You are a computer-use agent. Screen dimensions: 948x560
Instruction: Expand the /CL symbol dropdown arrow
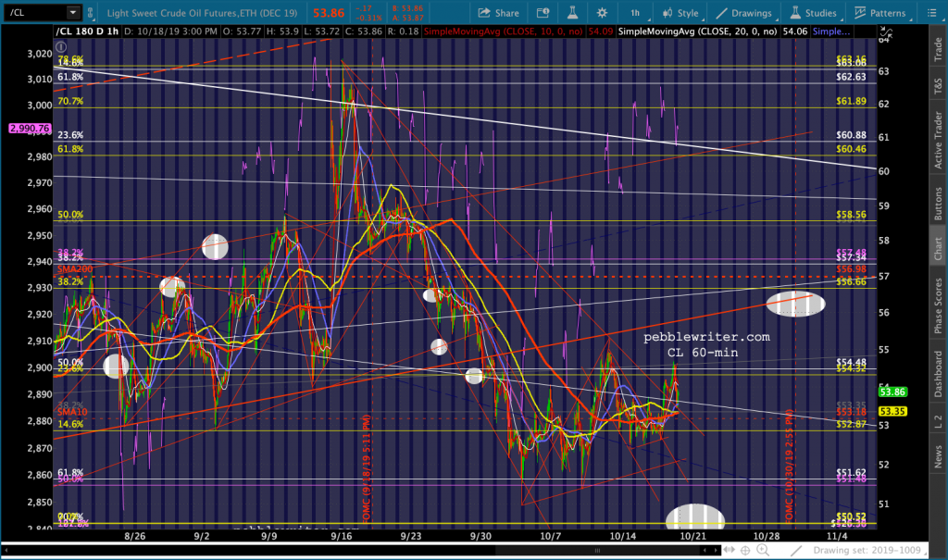click(x=73, y=12)
